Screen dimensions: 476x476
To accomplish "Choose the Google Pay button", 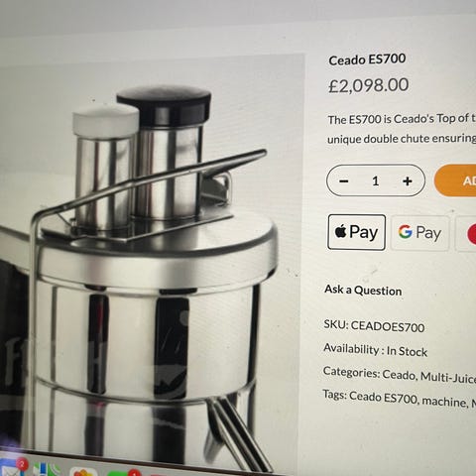I will [x=419, y=233].
